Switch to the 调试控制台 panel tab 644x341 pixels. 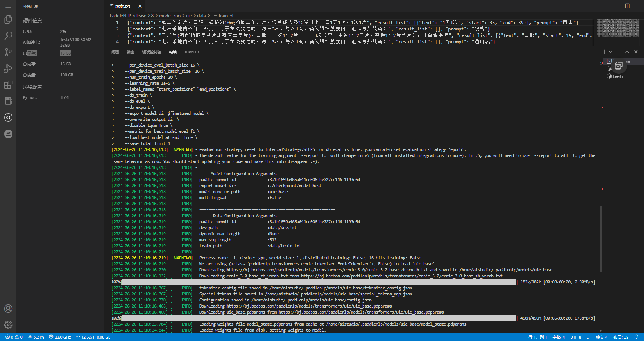[151, 52]
